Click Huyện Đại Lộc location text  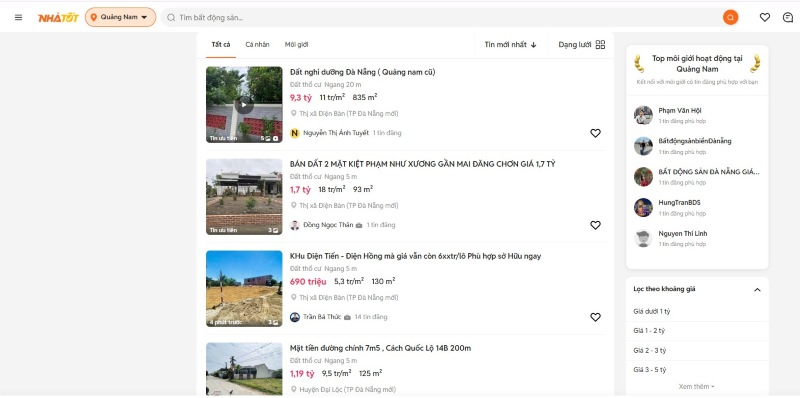(x=347, y=389)
